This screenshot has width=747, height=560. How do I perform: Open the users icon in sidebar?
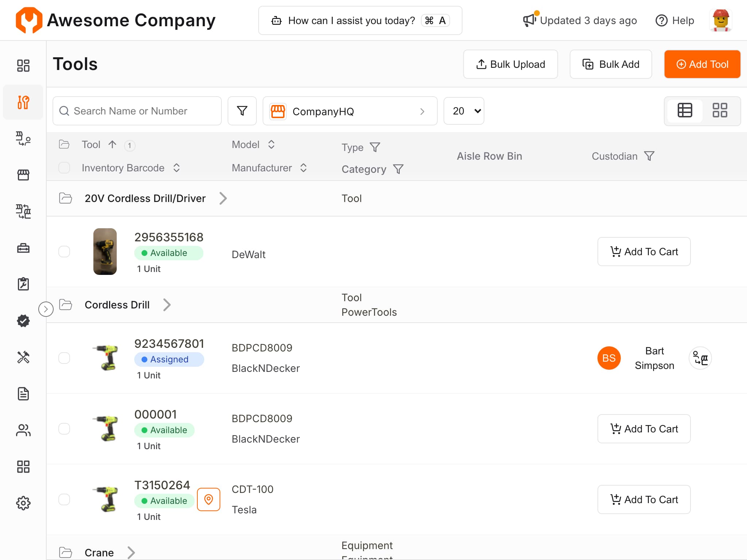[23, 430]
